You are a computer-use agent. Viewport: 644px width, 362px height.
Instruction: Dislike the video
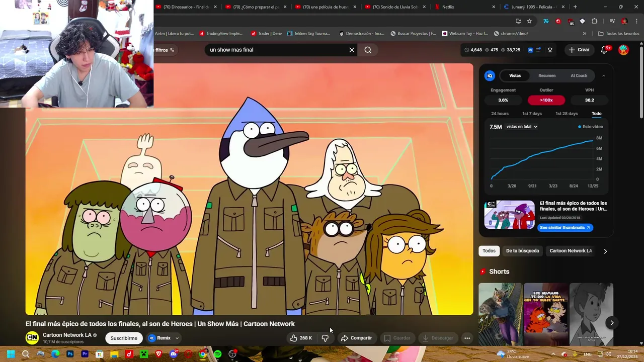point(325,338)
